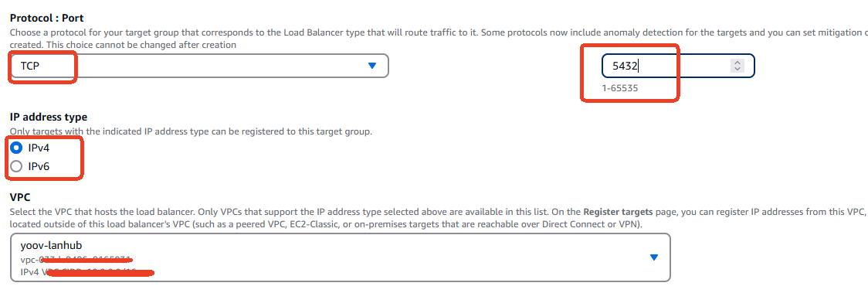Increase port with the up stepper arrow

[x=737, y=63]
